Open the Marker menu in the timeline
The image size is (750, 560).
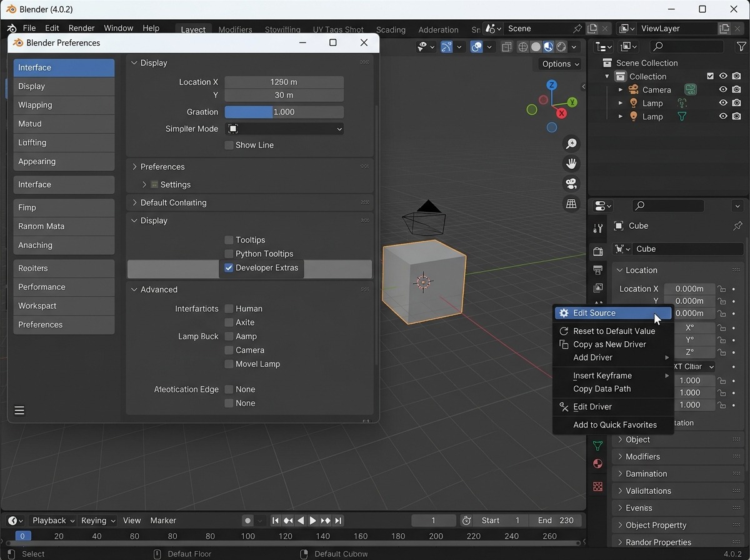[163, 521]
